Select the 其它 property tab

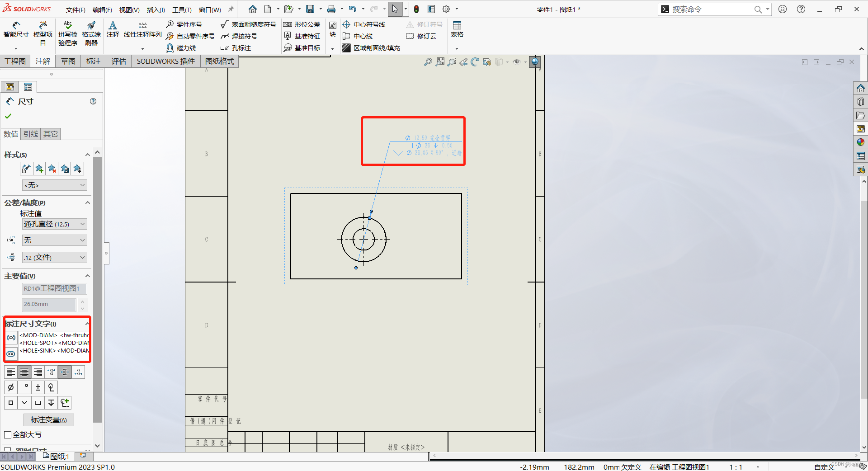51,134
